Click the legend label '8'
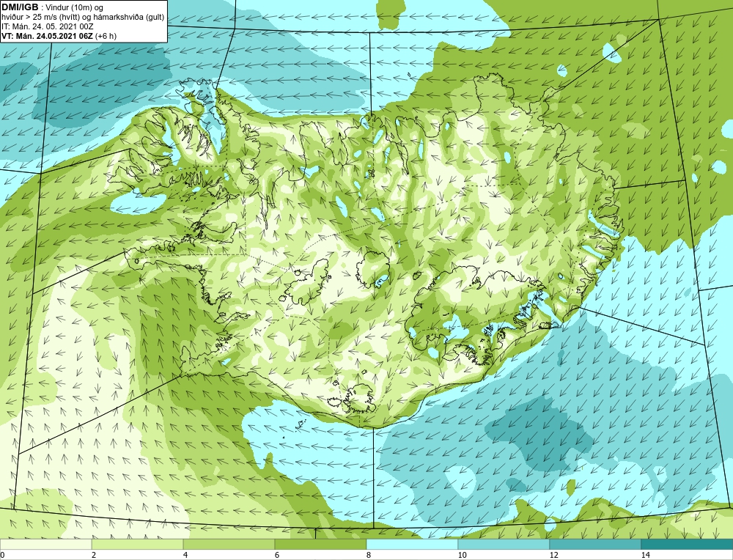Viewport: 733px width, 560px height. [x=369, y=555]
